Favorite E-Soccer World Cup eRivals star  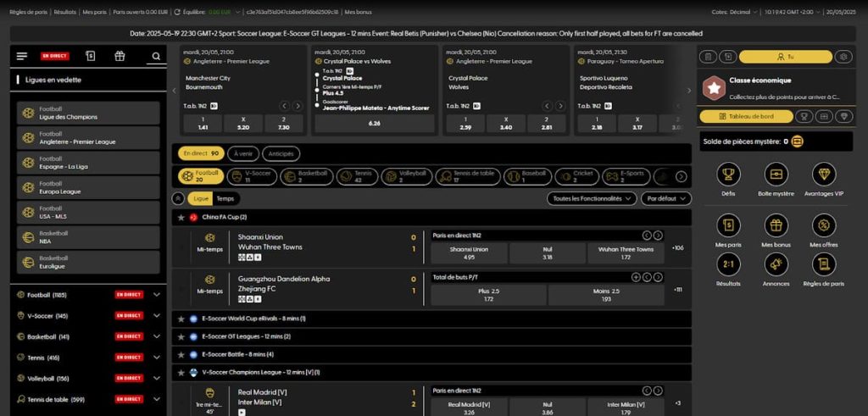[181, 319]
